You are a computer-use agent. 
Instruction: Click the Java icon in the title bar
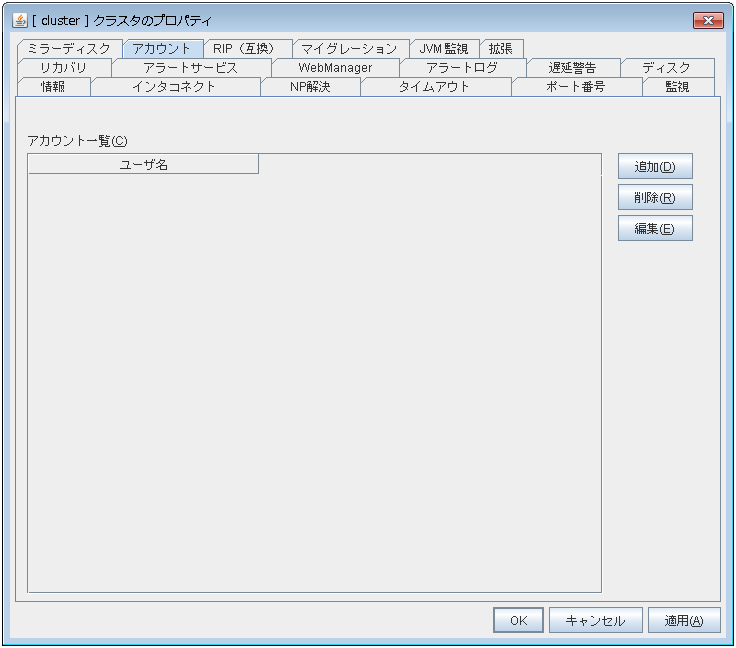19,21
